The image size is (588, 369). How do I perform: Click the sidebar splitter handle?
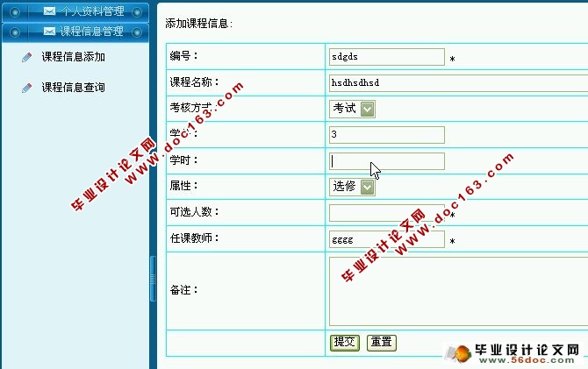pos(153,279)
